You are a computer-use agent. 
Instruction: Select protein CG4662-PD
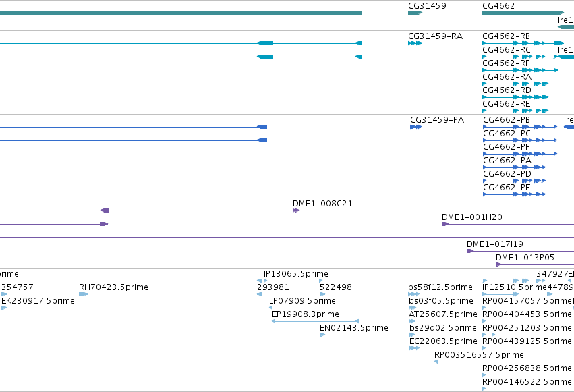pyautogui.click(x=507, y=174)
